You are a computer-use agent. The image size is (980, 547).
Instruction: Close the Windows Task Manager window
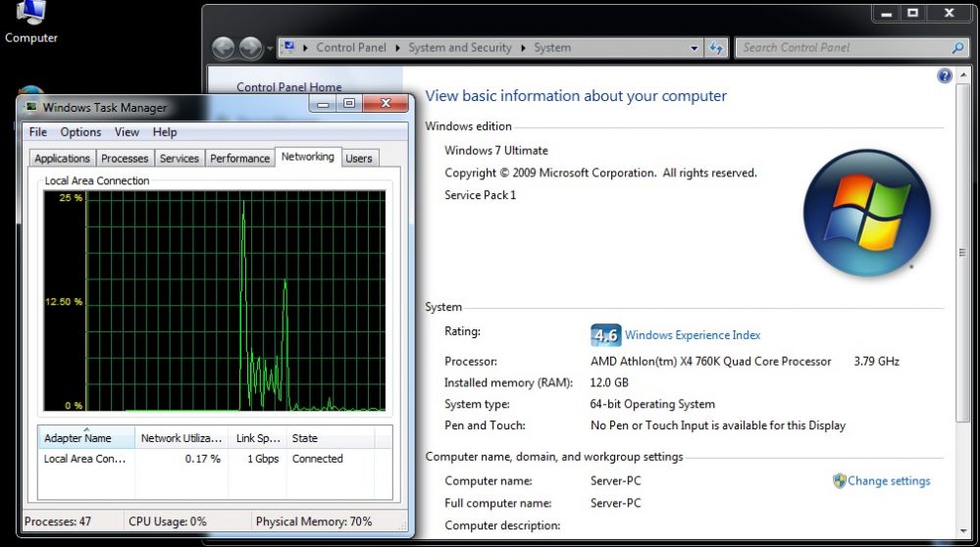point(386,104)
